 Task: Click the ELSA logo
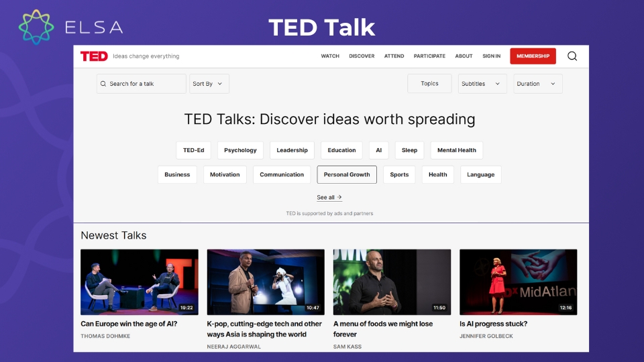(x=70, y=27)
